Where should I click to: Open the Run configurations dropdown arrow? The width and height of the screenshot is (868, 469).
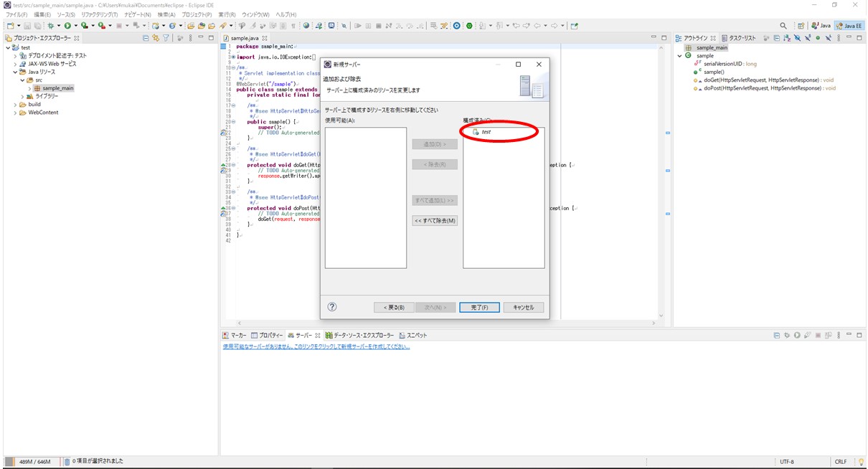76,26
